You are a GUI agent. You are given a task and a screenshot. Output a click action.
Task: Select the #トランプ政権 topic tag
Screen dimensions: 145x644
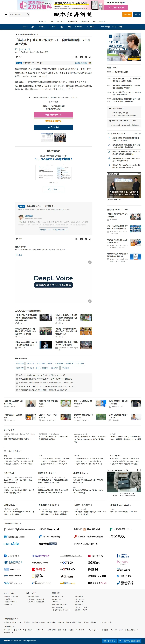pyautogui.click(x=117, y=27)
